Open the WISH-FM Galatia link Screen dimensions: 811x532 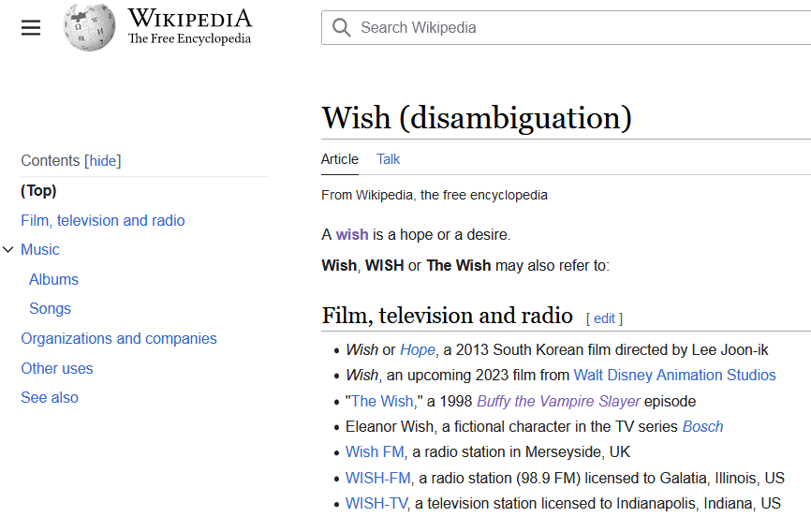tap(378, 478)
